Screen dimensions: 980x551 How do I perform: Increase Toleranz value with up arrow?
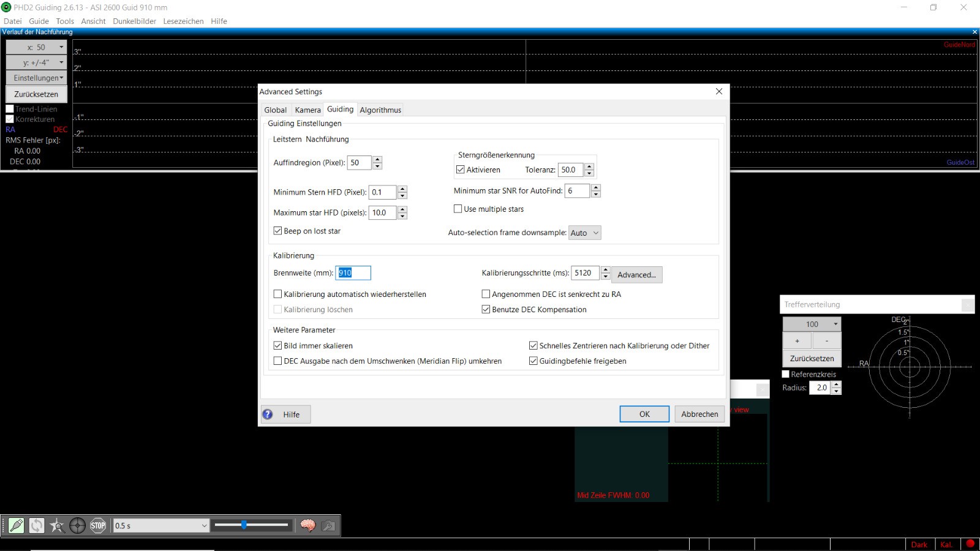tap(589, 167)
